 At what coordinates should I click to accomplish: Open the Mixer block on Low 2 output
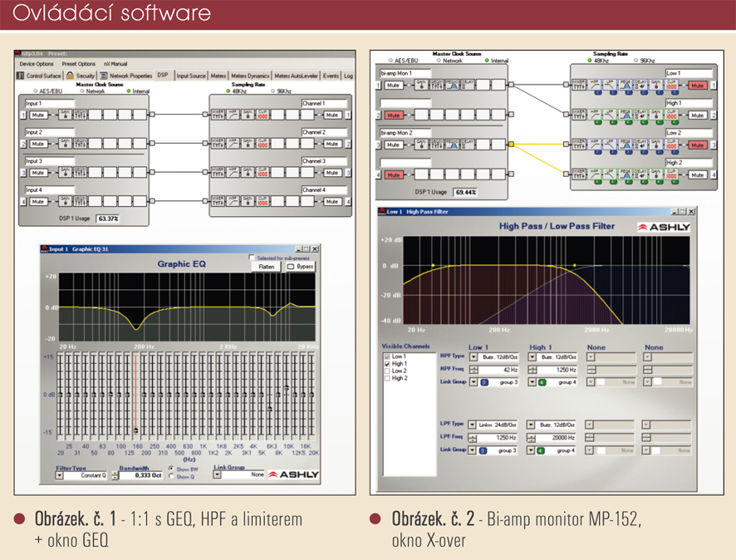coord(579,145)
